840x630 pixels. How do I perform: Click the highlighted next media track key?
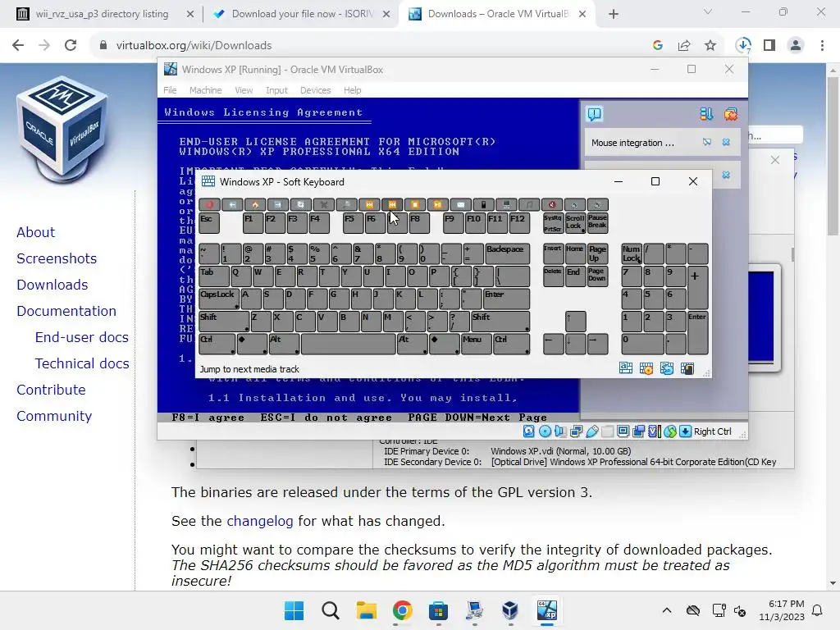pos(392,204)
